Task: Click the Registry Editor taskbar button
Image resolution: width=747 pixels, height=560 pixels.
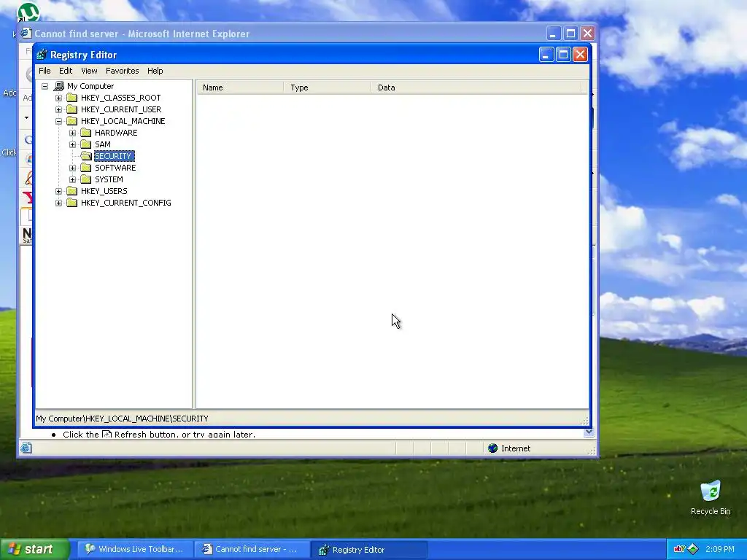Action: tap(368, 550)
